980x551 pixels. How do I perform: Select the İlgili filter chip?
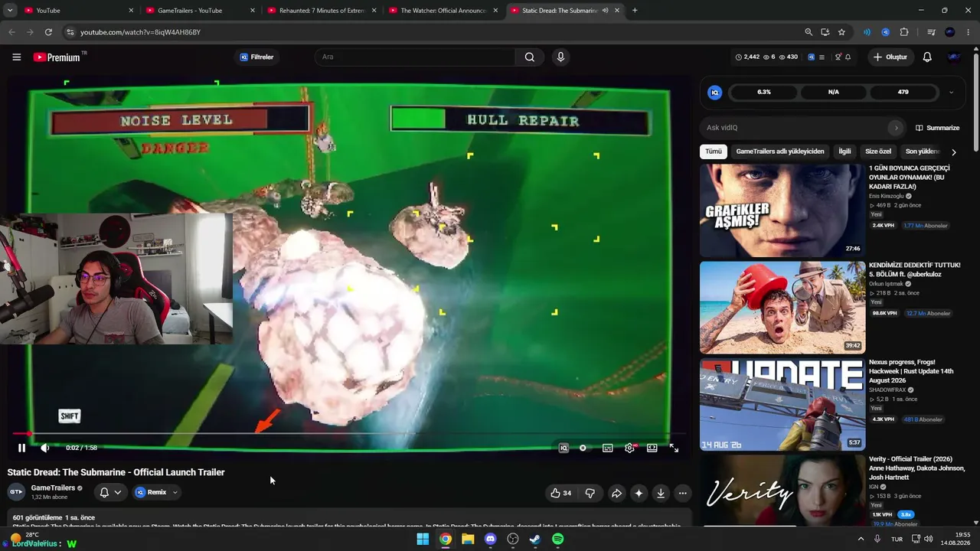(x=844, y=152)
